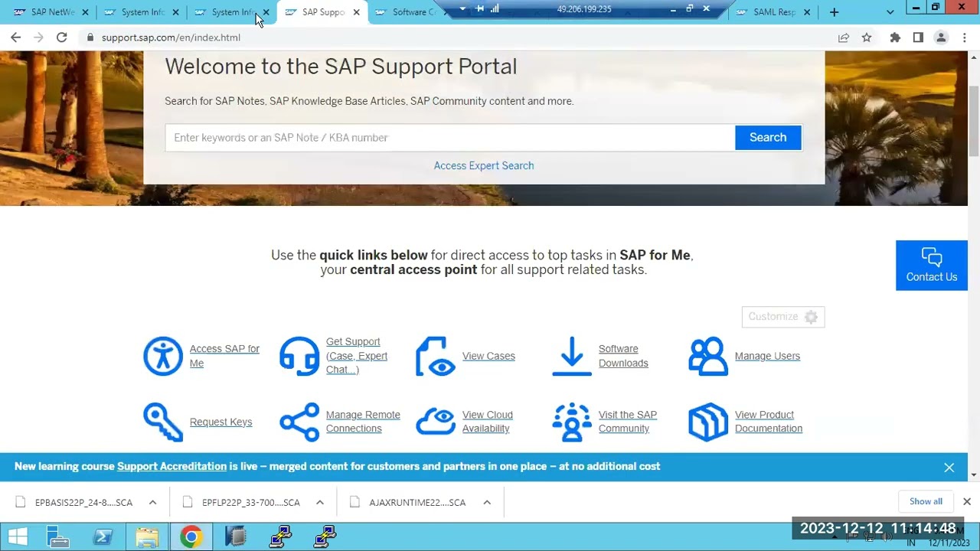Show all downloads
Screen dimensions: 980x551
tap(926, 501)
